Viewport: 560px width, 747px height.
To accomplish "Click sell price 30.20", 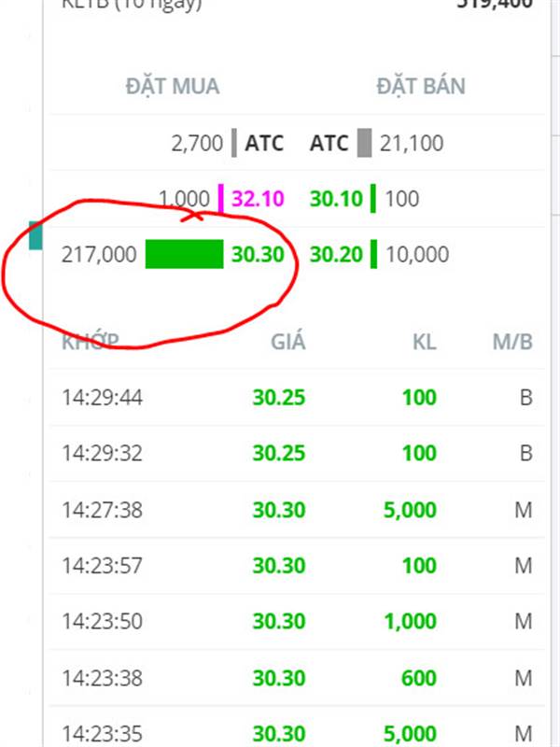I will (x=336, y=254).
